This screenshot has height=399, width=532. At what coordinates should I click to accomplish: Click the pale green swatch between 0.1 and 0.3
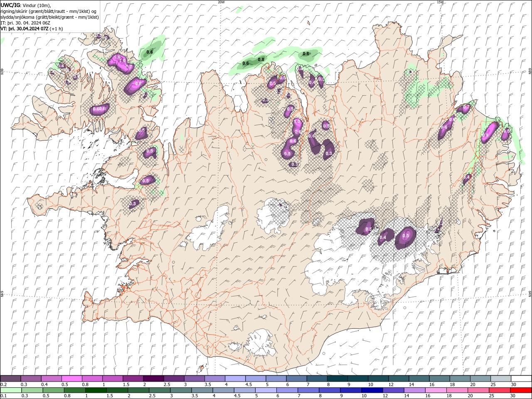11,390
